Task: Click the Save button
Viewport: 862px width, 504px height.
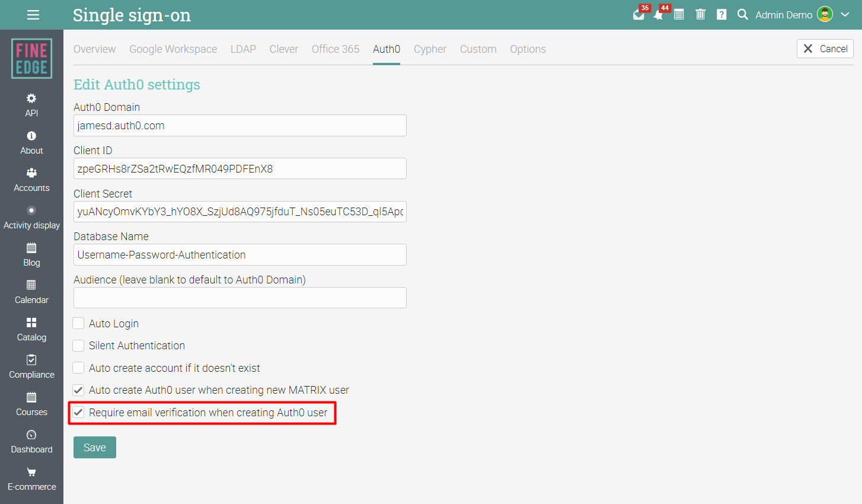Action: point(95,448)
